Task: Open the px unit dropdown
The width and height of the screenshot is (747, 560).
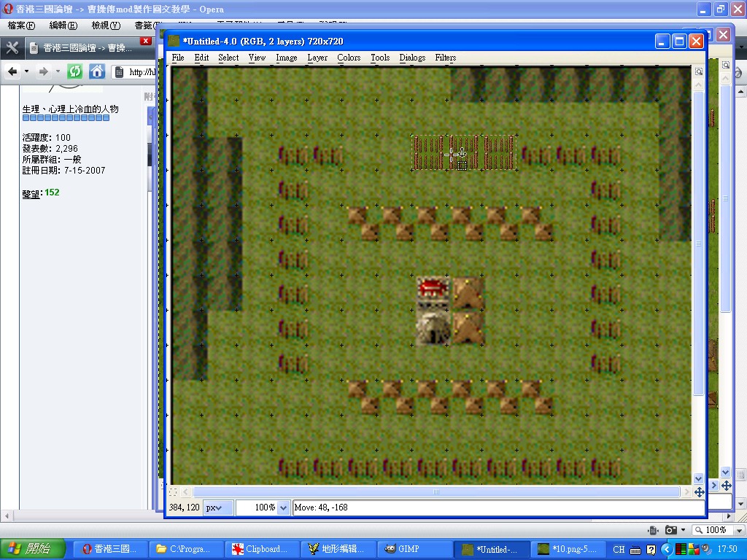Action: click(218, 507)
